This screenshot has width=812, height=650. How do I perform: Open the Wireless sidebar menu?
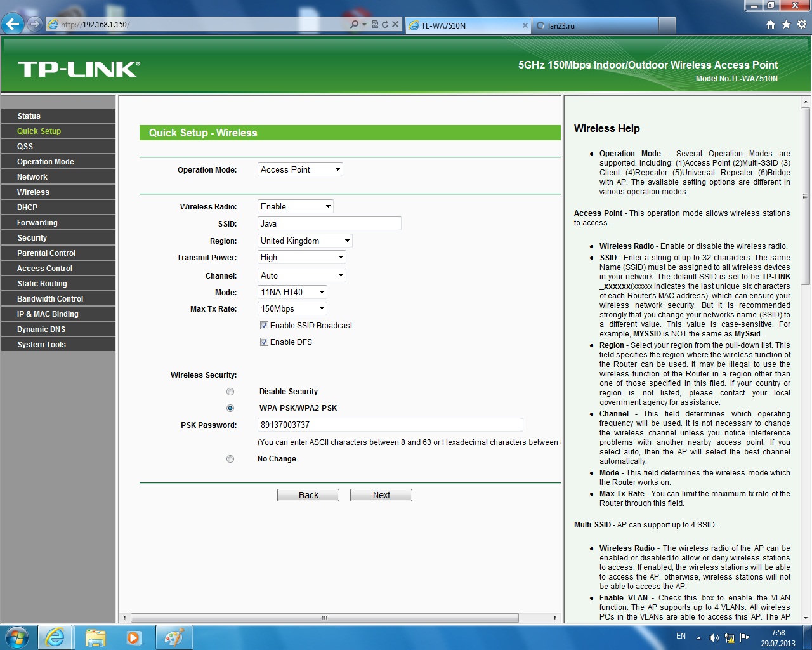click(x=58, y=192)
